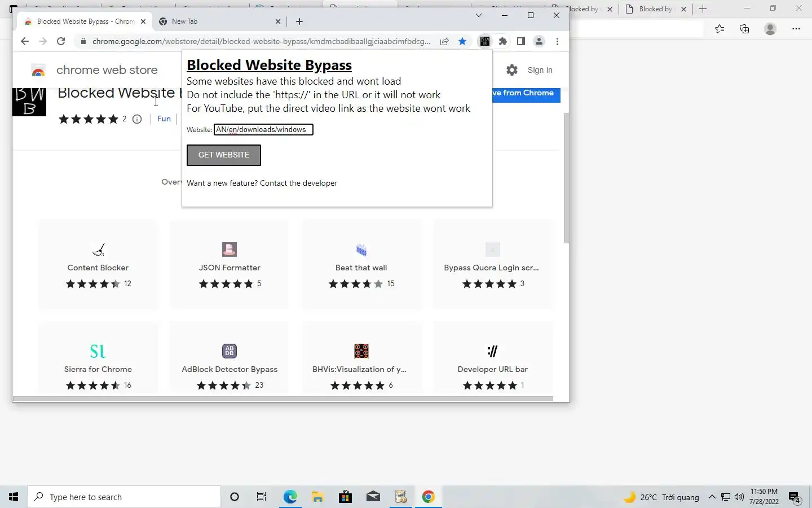Open the network status tray icon
The height and width of the screenshot is (508, 812).
point(726,497)
